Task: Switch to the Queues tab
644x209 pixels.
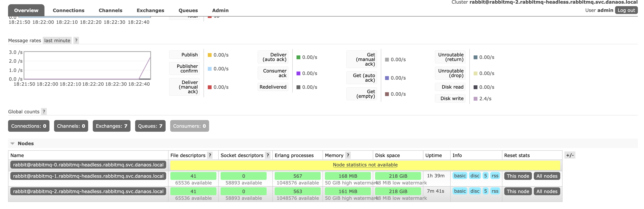Action: tap(188, 11)
